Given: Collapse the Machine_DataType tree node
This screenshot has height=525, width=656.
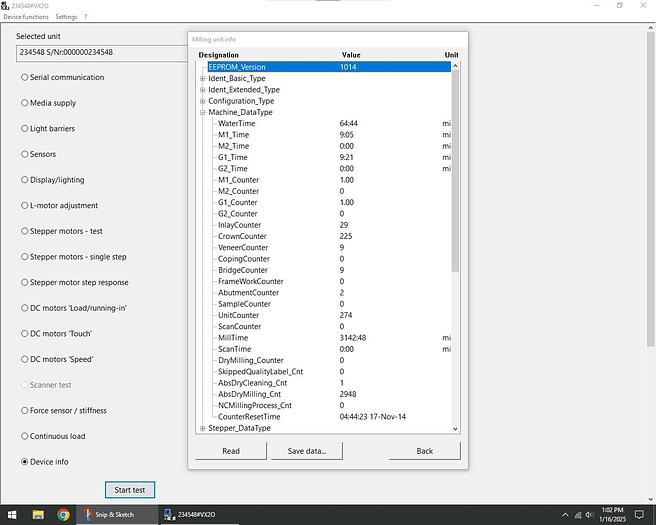Looking at the screenshot, I should click(x=203, y=112).
